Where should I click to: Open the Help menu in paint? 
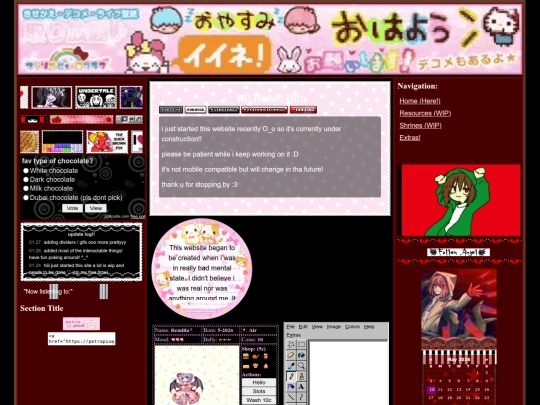pos(369,326)
